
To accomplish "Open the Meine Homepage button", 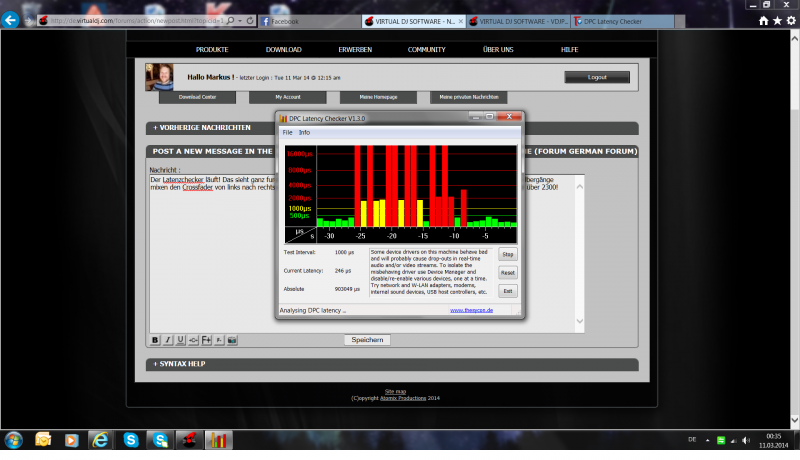I will point(378,97).
